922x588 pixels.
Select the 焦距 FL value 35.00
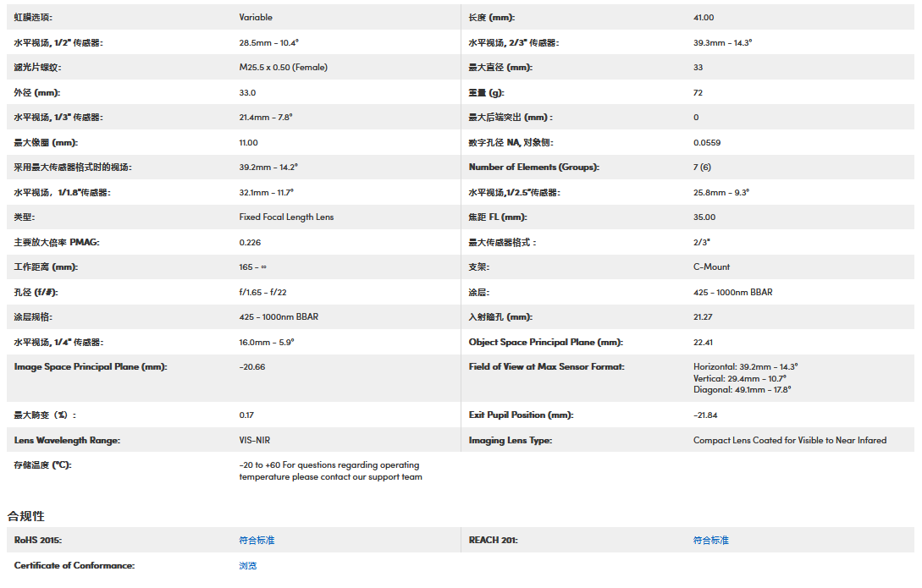[x=704, y=217]
